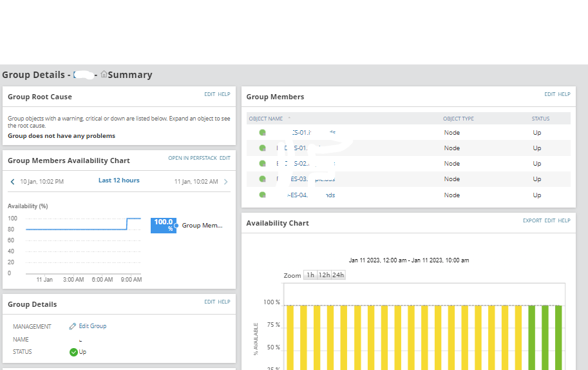Open Edit in Group Root Cause panel
This screenshot has height=370, width=588.
tap(209, 94)
